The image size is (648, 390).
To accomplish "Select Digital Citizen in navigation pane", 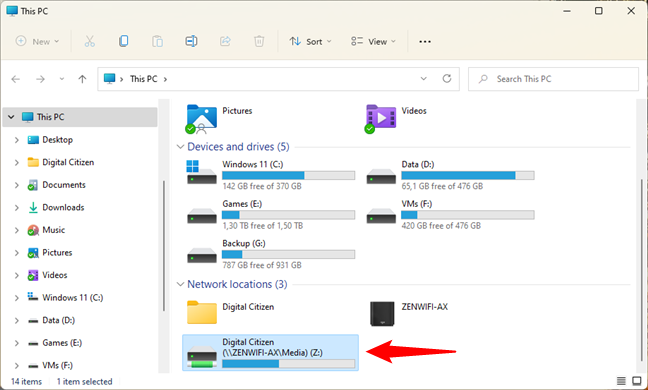I will pyautogui.click(x=68, y=162).
